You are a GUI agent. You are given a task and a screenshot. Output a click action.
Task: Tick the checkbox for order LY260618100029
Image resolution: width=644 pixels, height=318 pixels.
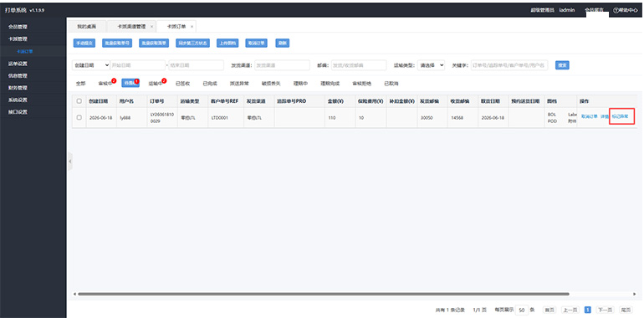[79, 117]
